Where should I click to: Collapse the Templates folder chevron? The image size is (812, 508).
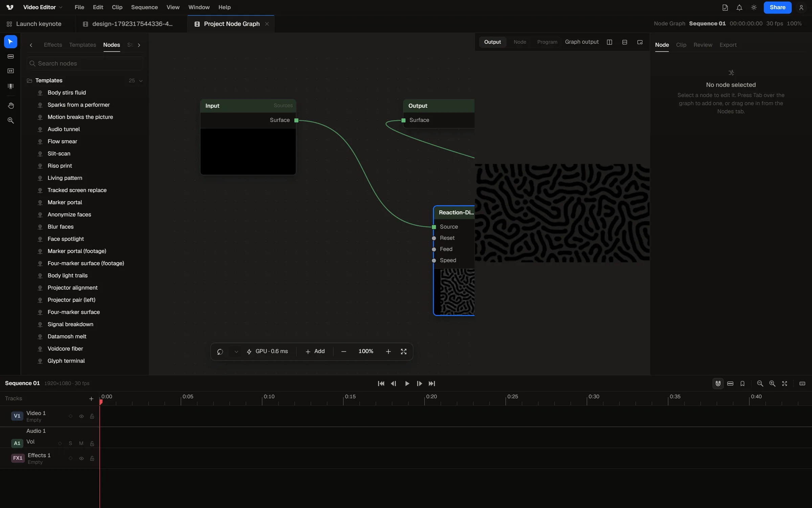(x=141, y=81)
